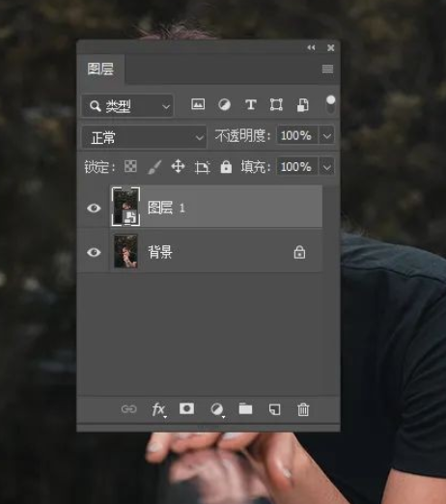Lock position move-arrows icon
The height and width of the screenshot is (504, 446).
pyautogui.click(x=178, y=167)
